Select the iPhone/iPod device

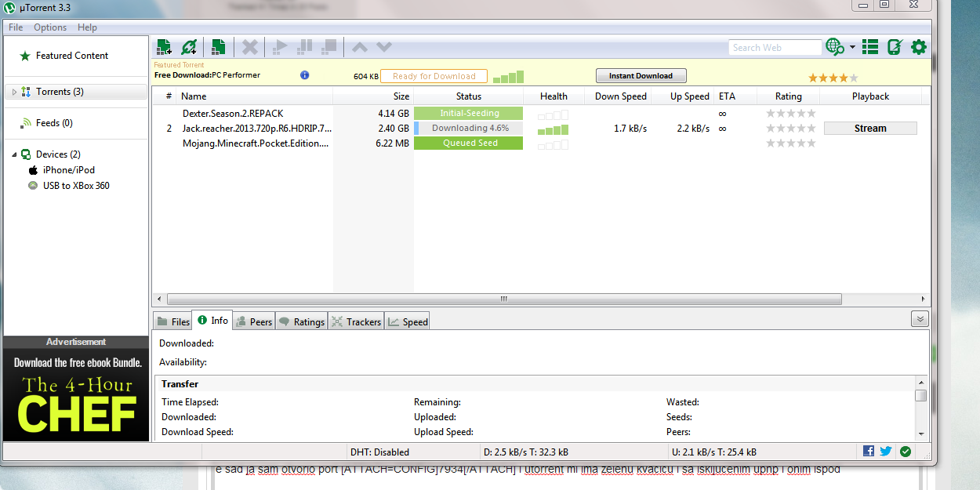pyautogui.click(x=69, y=169)
